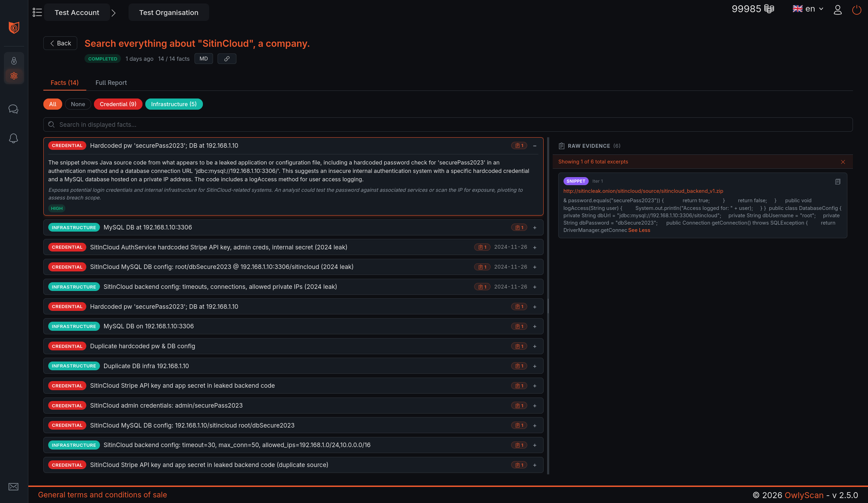
Task: Open notifications bell in sidebar
Action: click(x=14, y=138)
